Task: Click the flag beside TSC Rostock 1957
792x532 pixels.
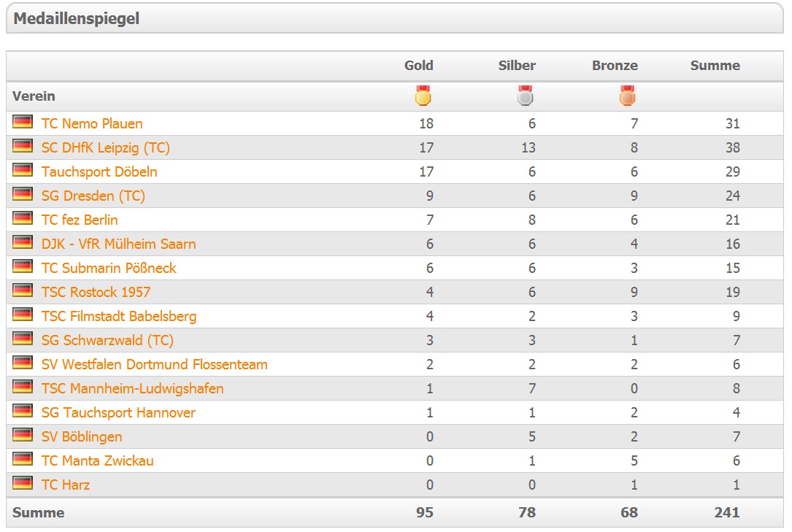Action: pos(23,291)
